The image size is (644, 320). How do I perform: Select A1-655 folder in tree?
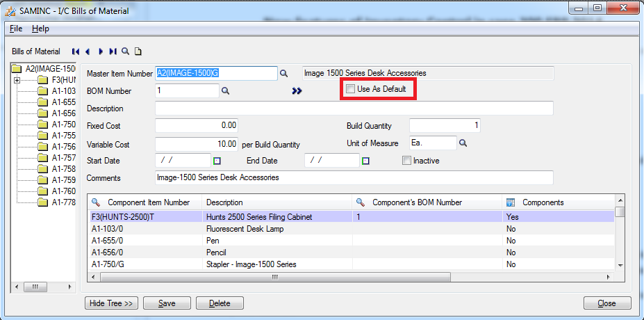tap(56, 102)
